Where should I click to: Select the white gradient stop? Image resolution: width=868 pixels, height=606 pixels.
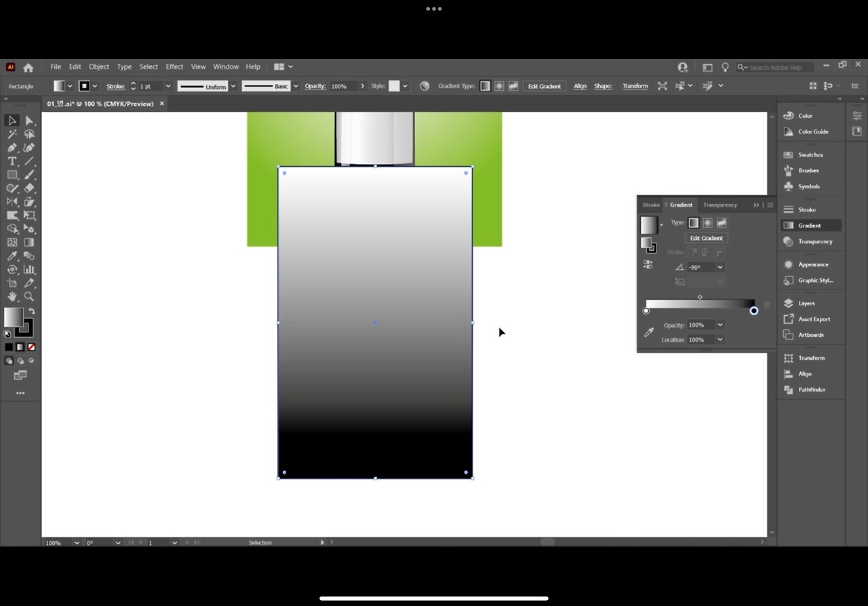[646, 310]
